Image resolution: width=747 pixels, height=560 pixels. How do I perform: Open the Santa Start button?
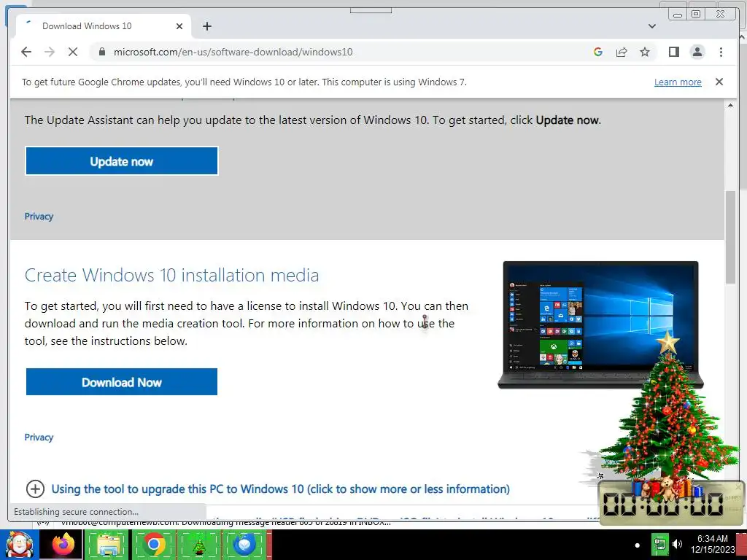[19, 545]
